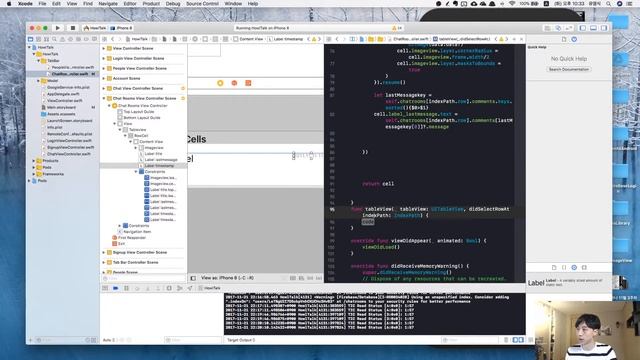Select Main.storyboard in project navigator
640x360 pixels.
tap(61, 107)
